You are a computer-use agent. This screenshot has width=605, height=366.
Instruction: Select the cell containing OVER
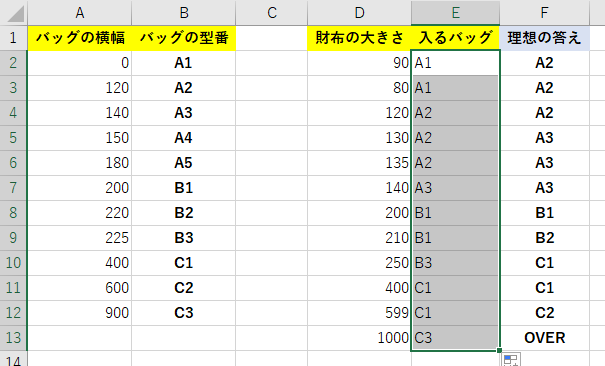point(544,338)
